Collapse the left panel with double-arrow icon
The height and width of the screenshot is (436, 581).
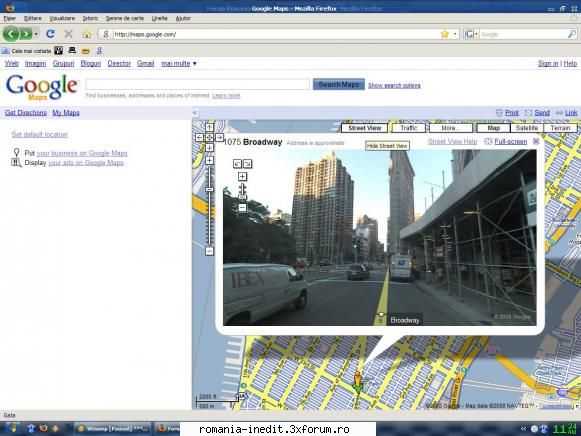(x=195, y=113)
